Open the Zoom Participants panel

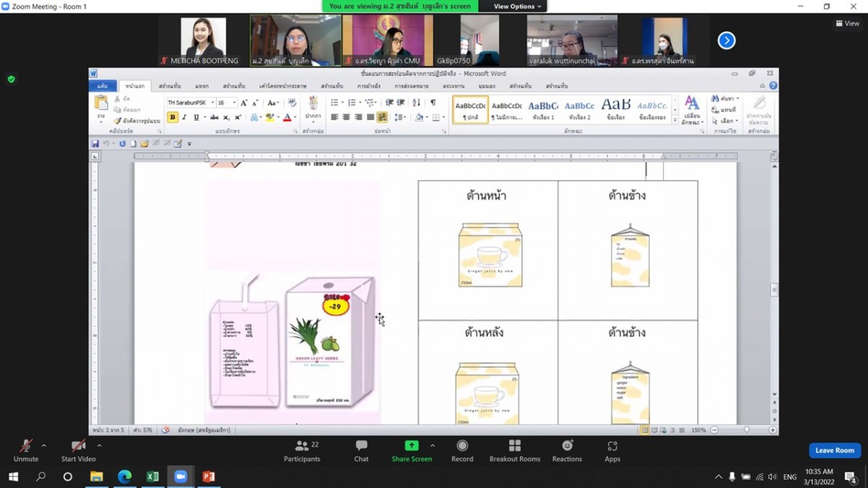coord(302,450)
